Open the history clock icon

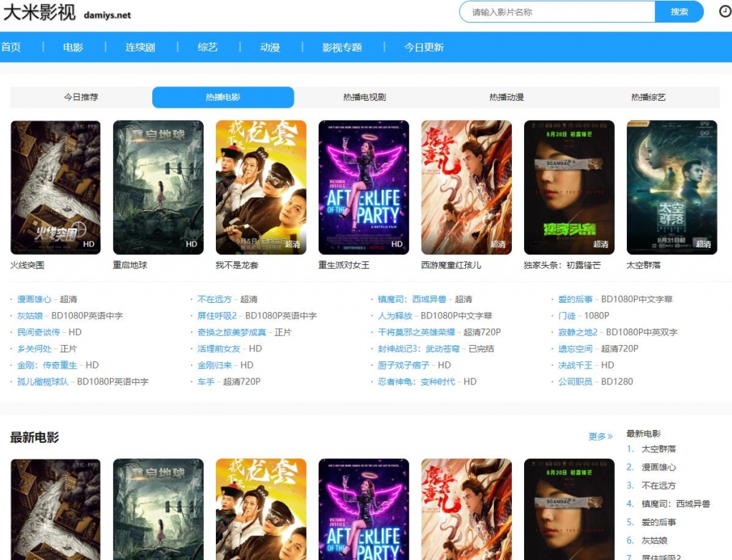[725, 11]
